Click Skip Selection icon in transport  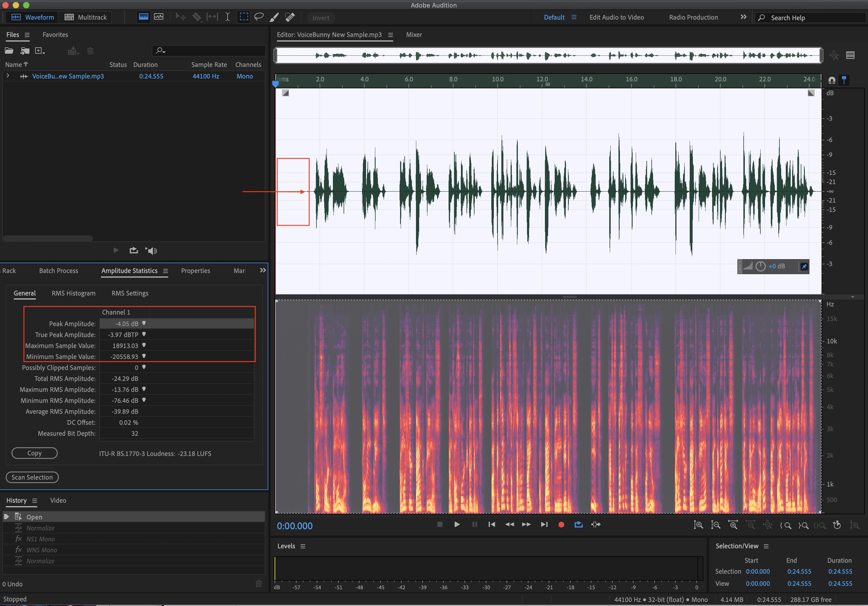pyautogui.click(x=596, y=524)
